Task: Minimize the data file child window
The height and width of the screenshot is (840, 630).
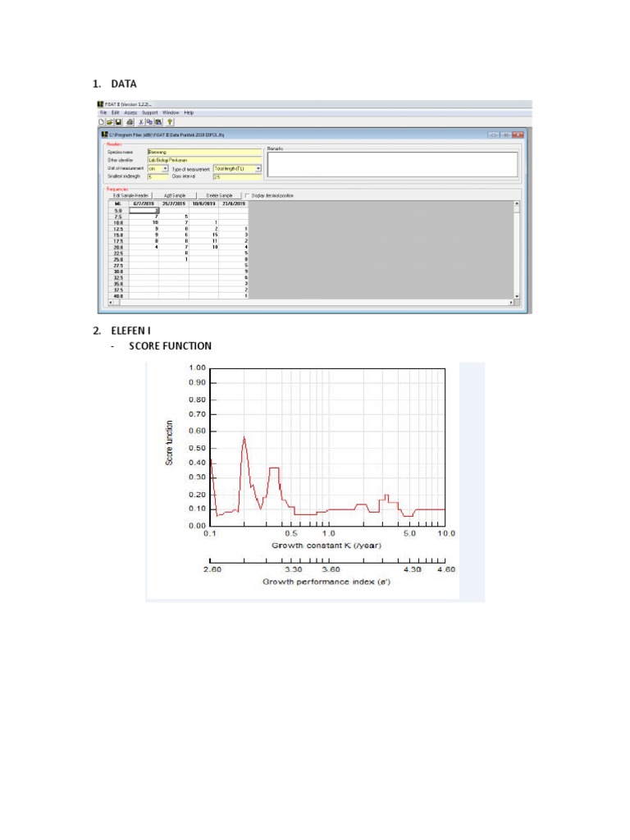Action: (x=493, y=135)
